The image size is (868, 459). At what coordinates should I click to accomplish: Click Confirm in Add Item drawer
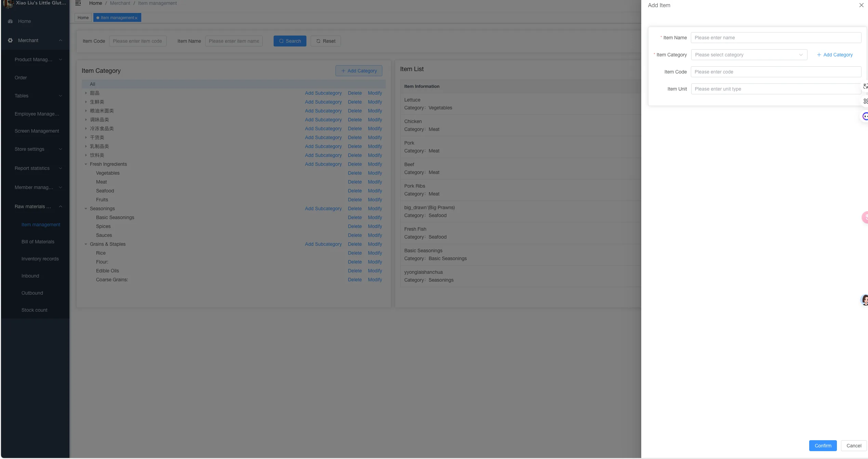pyautogui.click(x=823, y=446)
